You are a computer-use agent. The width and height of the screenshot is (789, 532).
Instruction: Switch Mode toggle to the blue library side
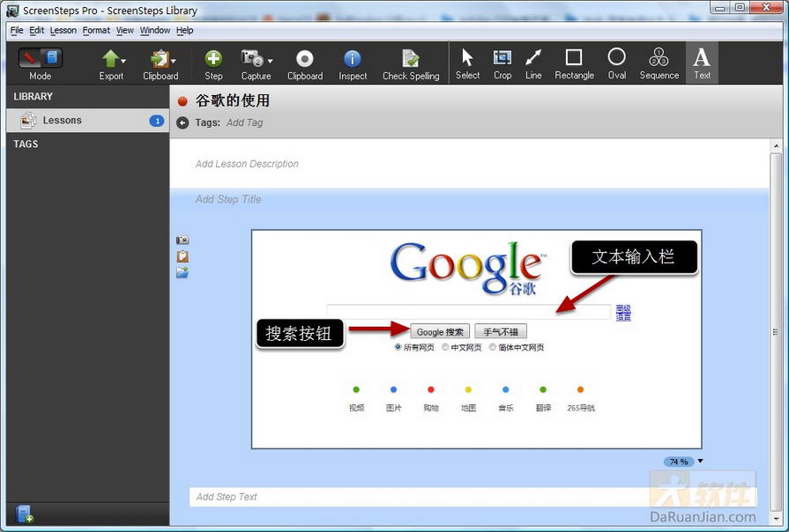pyautogui.click(x=52, y=58)
